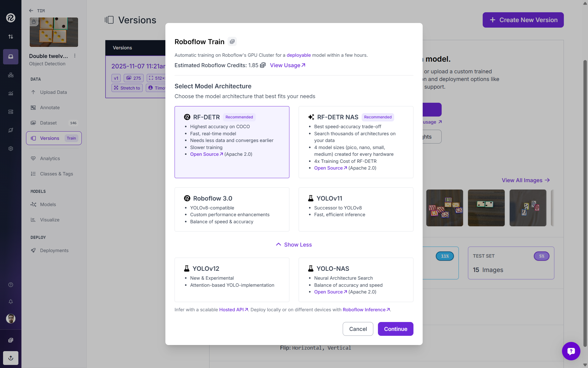
Task: Click the user profile avatar
Action: (11, 319)
